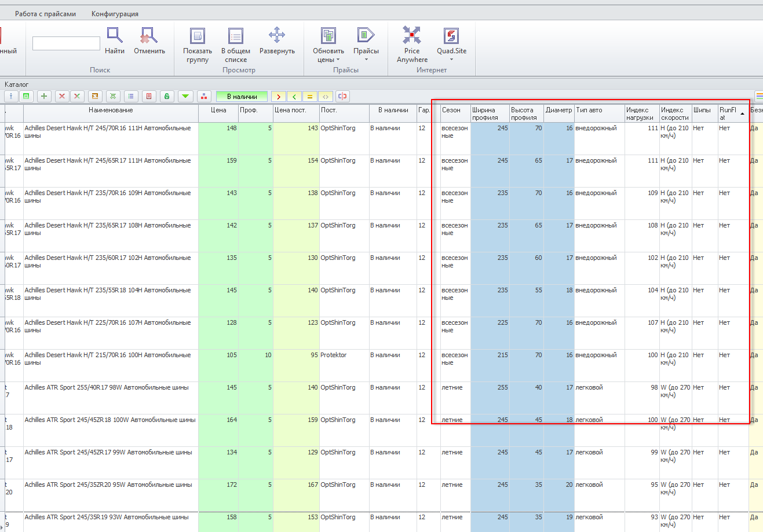763x532 pixels.
Task: Toggle the orange equals filter button
Action: [x=310, y=97]
